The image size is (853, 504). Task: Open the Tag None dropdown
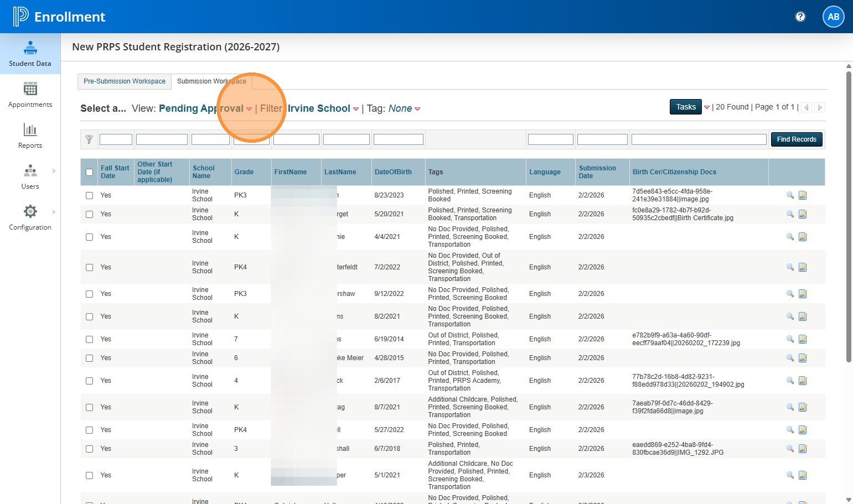(417, 109)
